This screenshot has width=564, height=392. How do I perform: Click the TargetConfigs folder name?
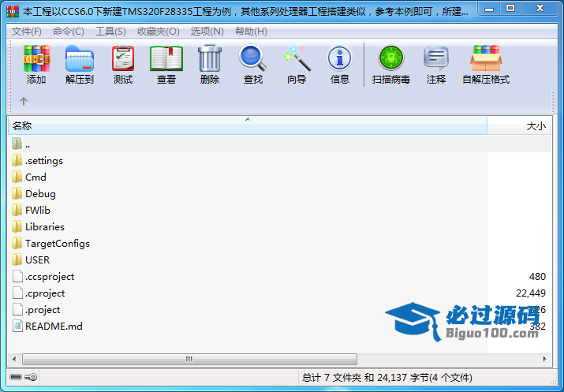[58, 244]
